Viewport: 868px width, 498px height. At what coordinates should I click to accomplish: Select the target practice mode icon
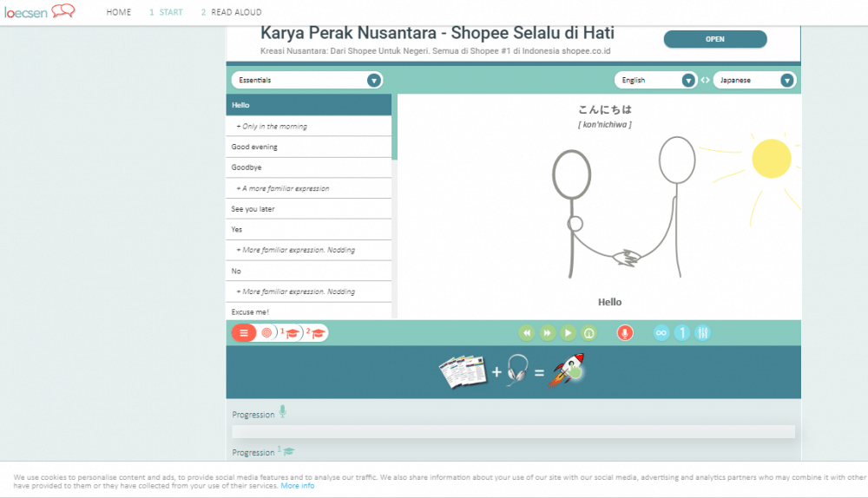[266, 332]
